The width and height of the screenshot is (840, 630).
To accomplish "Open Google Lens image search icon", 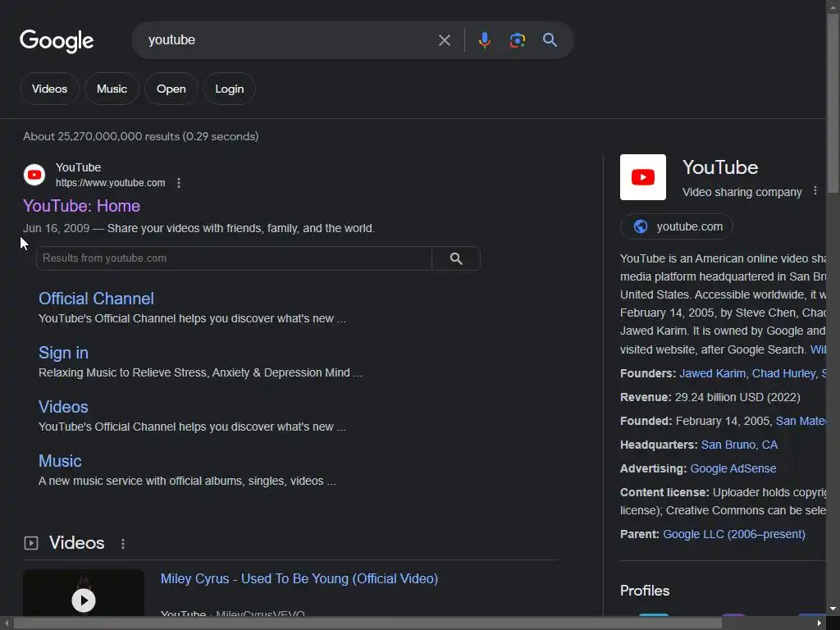I will pyautogui.click(x=517, y=40).
